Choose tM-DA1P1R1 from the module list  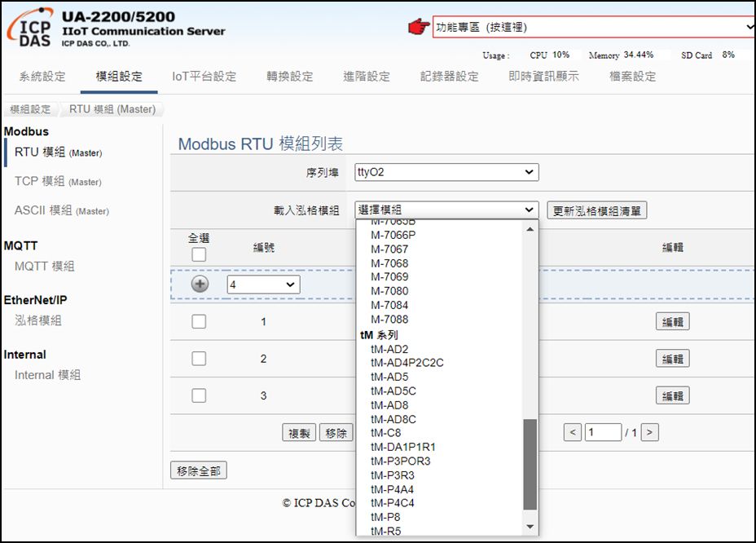click(440, 447)
